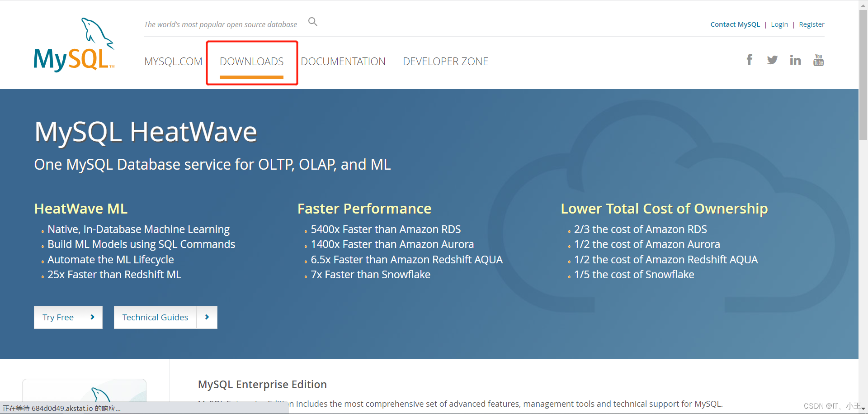Click 'Build ML Models using SQL Commands'

141,244
